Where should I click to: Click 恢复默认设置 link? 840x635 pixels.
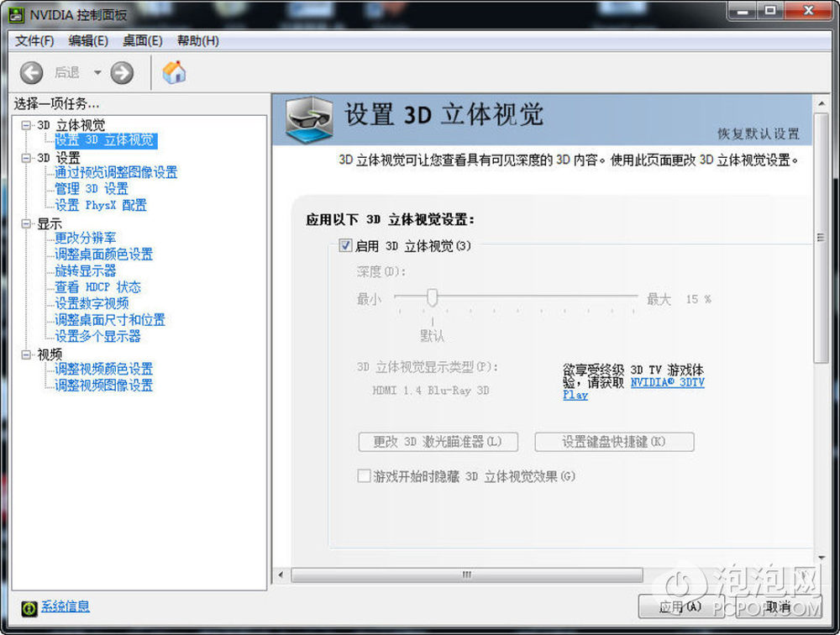coord(758,134)
